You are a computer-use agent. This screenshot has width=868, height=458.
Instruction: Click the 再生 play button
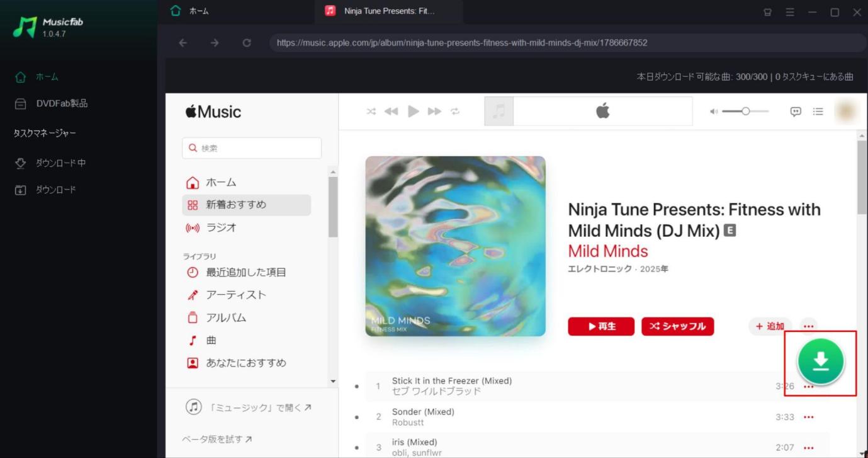click(x=601, y=326)
